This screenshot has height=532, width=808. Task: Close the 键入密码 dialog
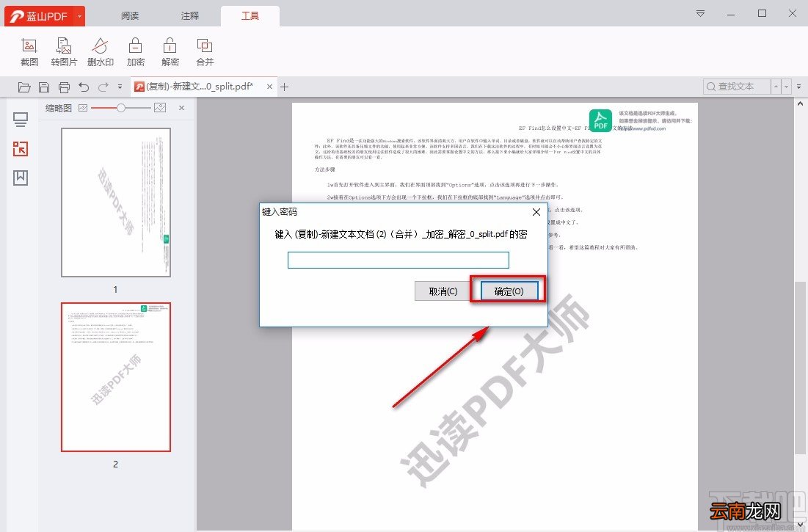[536, 212]
